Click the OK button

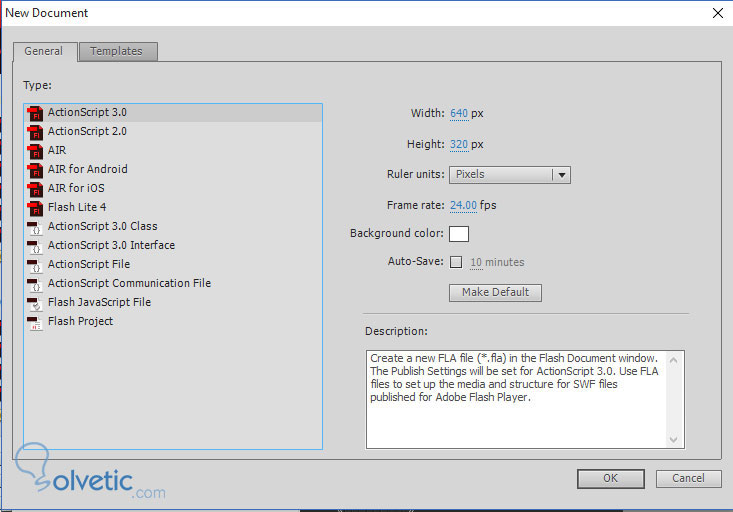[611, 478]
